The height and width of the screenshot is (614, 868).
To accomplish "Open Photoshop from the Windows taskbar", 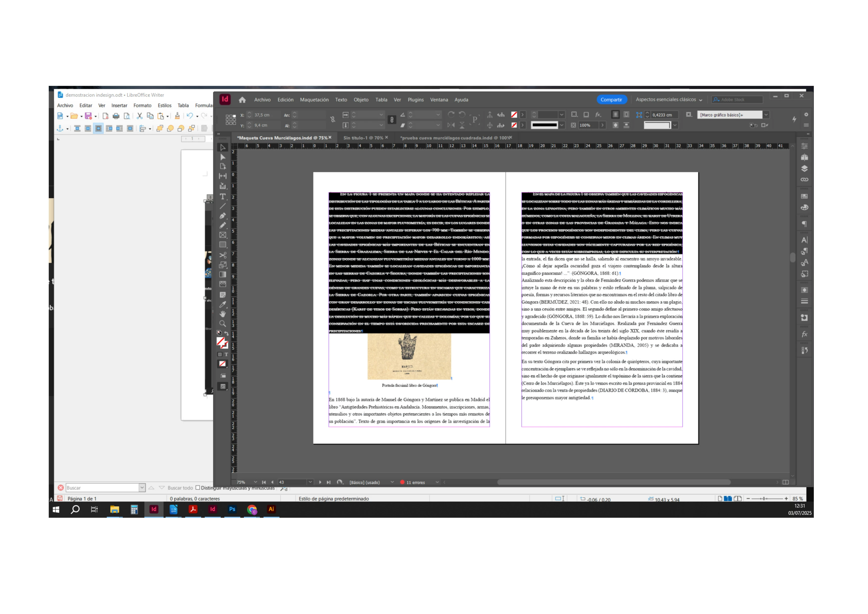I will 232,509.
